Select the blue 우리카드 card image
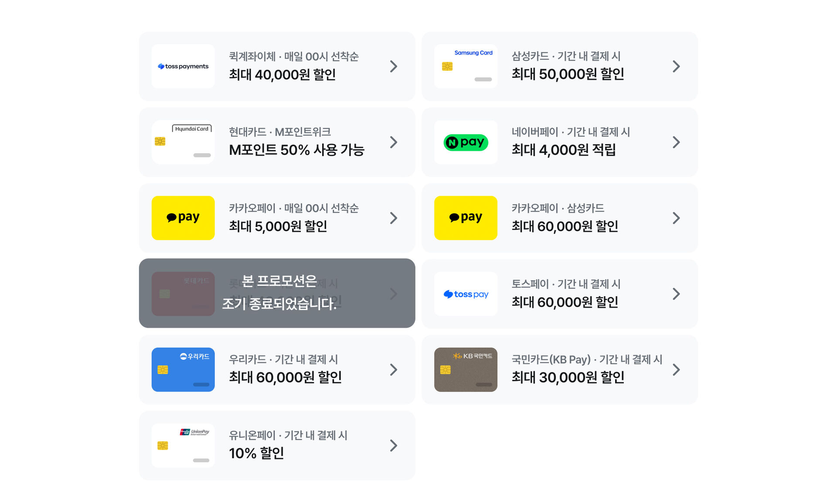 click(x=183, y=370)
